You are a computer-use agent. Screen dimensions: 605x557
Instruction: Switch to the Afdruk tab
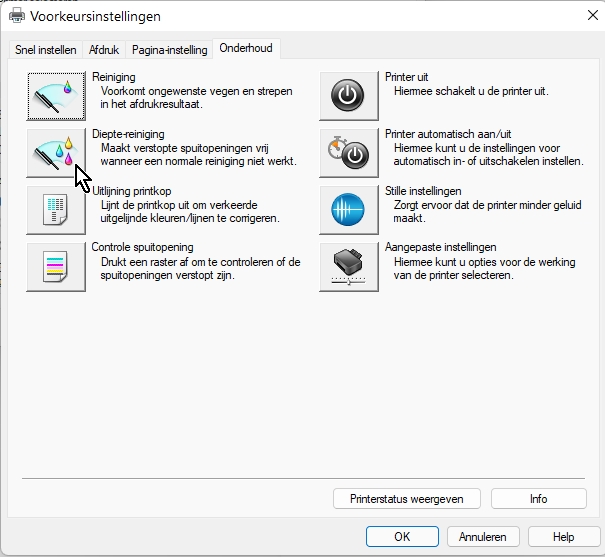click(105, 50)
